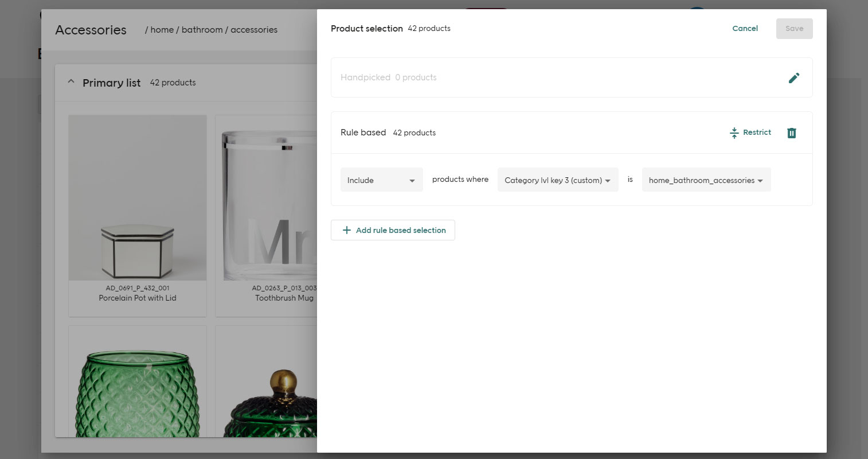Edit handpicked products with pencil icon
The image size is (868, 459).
793,78
